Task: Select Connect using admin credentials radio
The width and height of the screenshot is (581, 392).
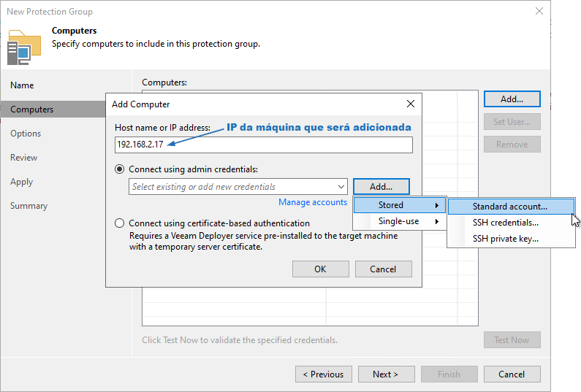Action: click(119, 169)
